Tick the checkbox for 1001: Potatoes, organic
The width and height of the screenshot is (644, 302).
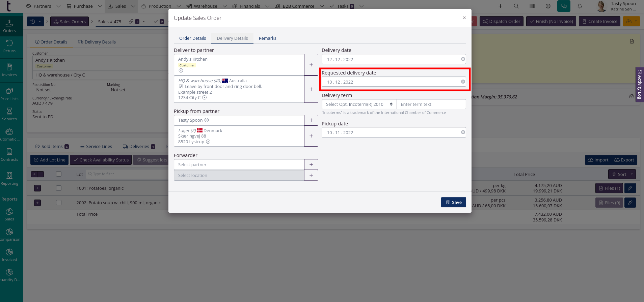59,188
